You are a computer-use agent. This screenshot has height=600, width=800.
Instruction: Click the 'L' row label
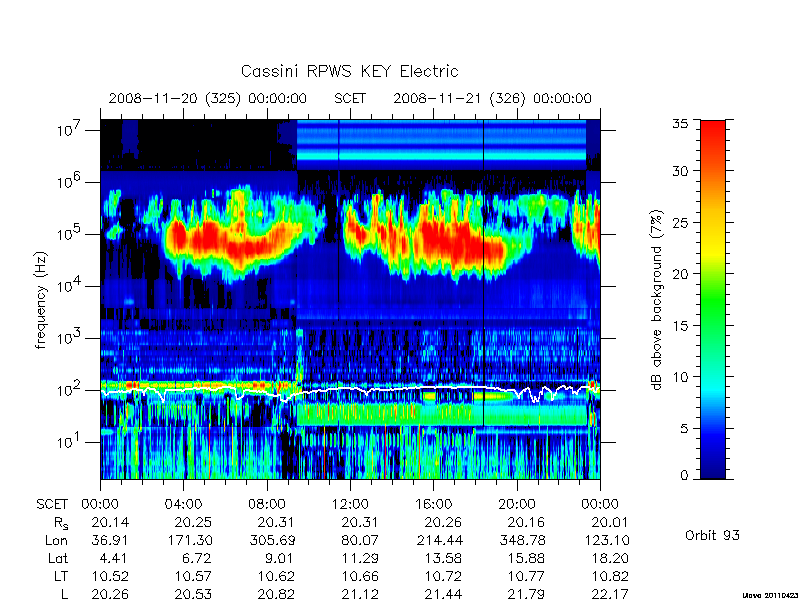[x=64, y=594]
